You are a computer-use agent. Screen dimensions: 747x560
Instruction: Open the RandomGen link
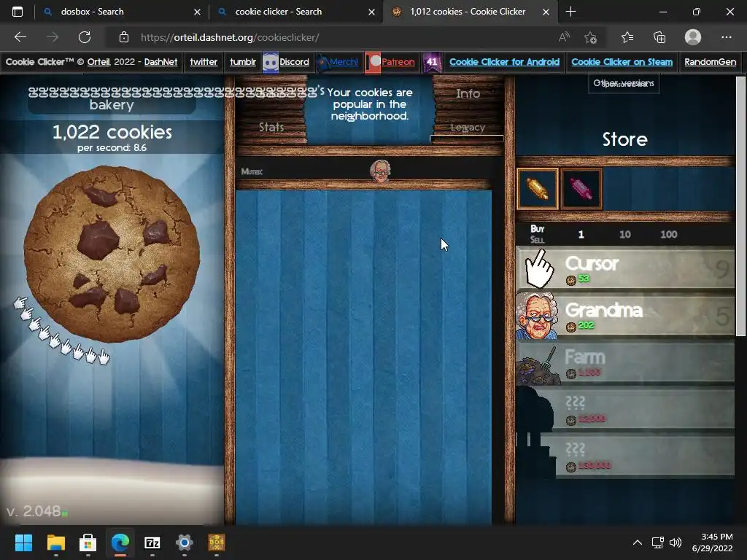coord(710,62)
